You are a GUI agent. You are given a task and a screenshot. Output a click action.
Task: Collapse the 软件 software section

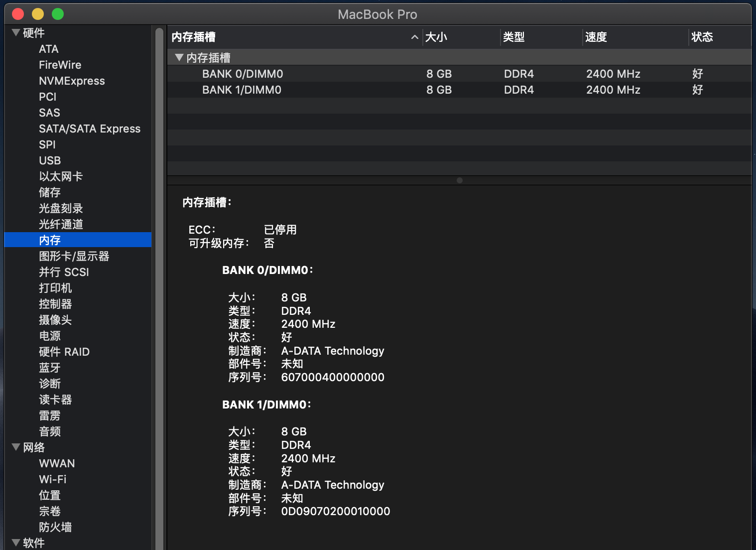(16, 543)
